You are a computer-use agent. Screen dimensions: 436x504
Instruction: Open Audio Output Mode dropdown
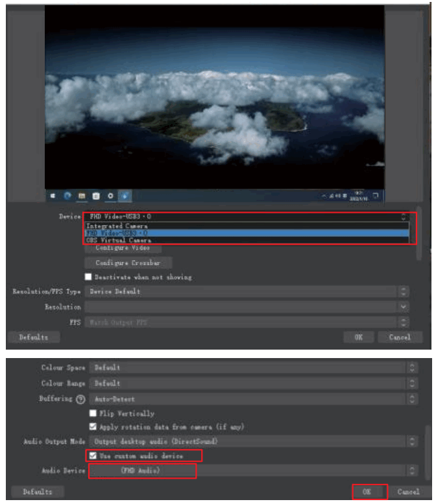[x=254, y=441]
